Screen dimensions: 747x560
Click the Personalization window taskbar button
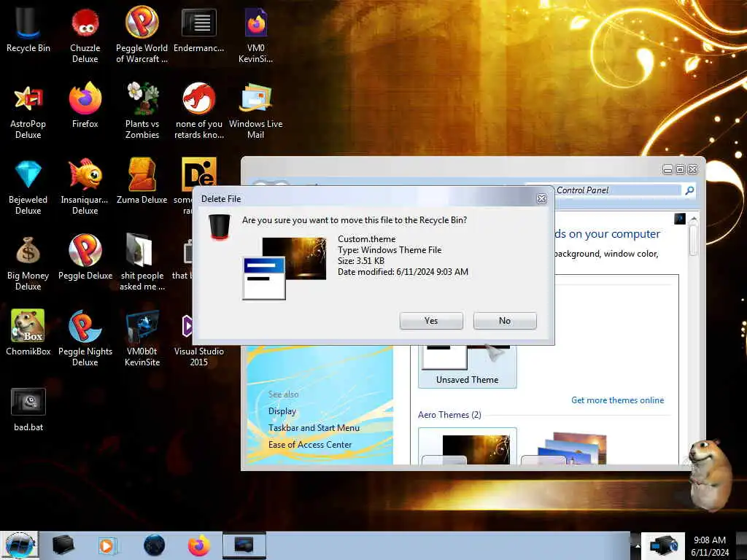point(244,545)
